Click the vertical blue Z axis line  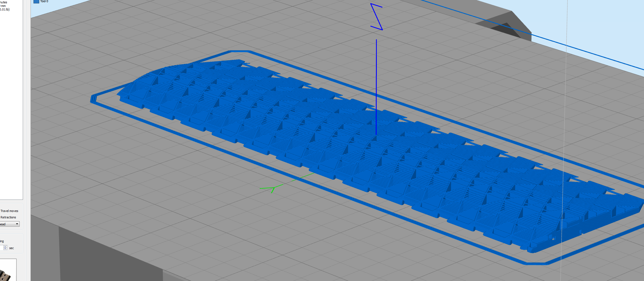[376, 86]
